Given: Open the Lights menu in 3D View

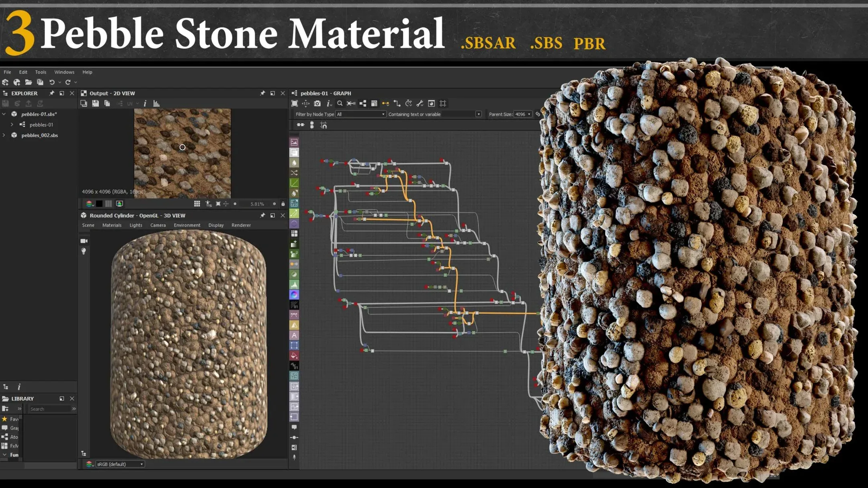Looking at the screenshot, I should 136,225.
